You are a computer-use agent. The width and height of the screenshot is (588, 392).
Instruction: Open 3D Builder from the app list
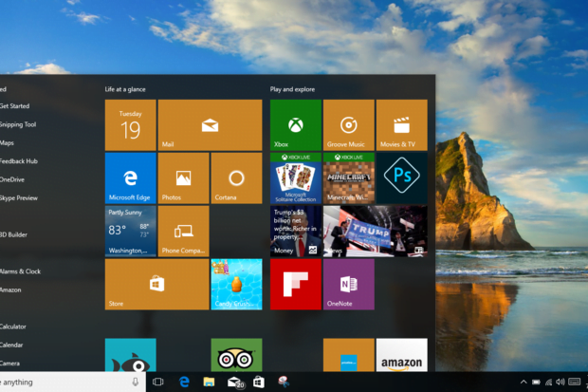click(13, 234)
